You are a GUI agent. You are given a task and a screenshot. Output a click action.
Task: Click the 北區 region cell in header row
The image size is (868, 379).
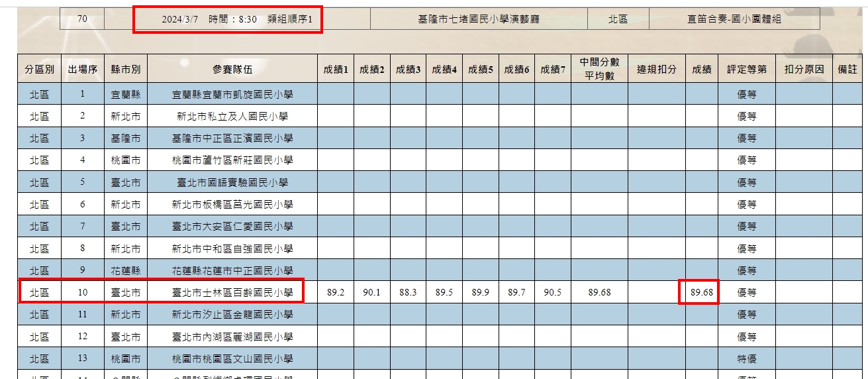coord(618,19)
